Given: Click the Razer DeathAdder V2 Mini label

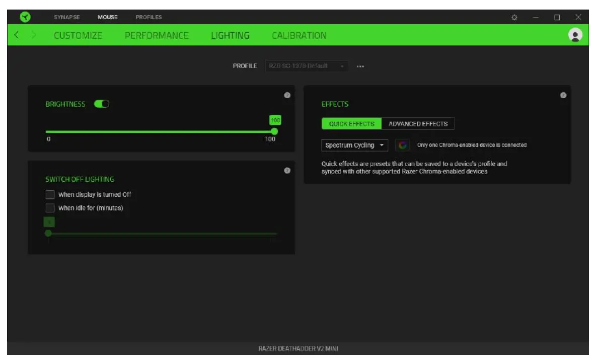Looking at the screenshot, I should [298, 348].
